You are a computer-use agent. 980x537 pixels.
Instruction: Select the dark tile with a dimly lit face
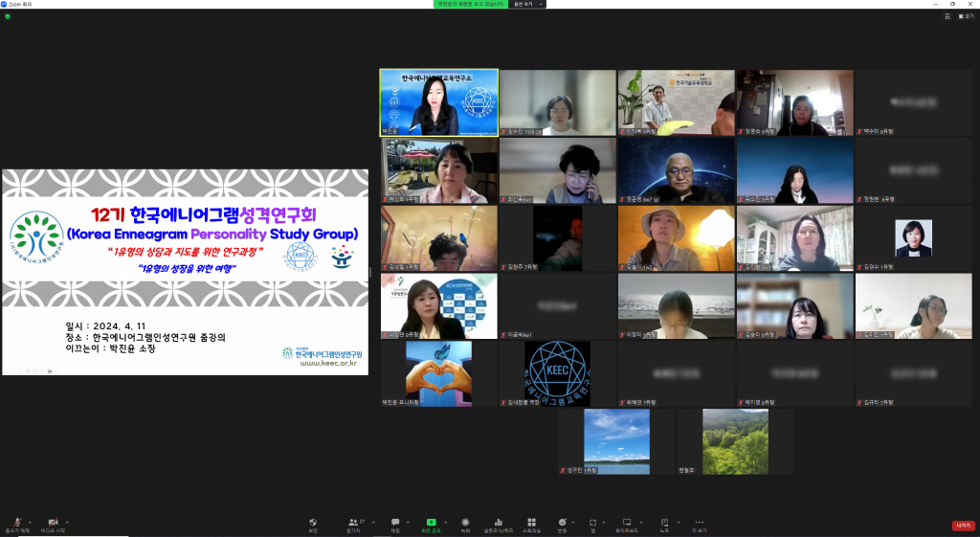558,238
